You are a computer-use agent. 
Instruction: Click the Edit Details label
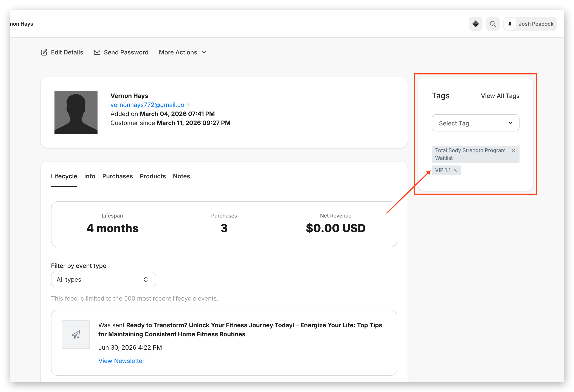coord(67,52)
